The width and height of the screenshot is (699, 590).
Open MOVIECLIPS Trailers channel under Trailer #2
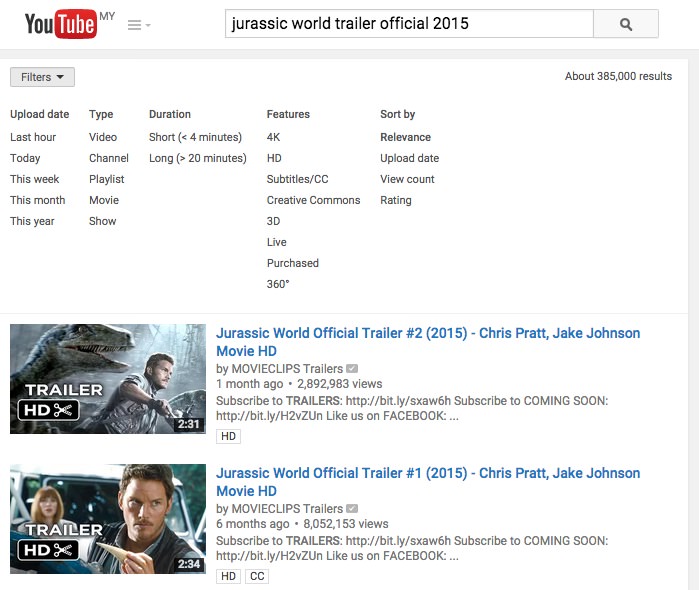[287, 369]
